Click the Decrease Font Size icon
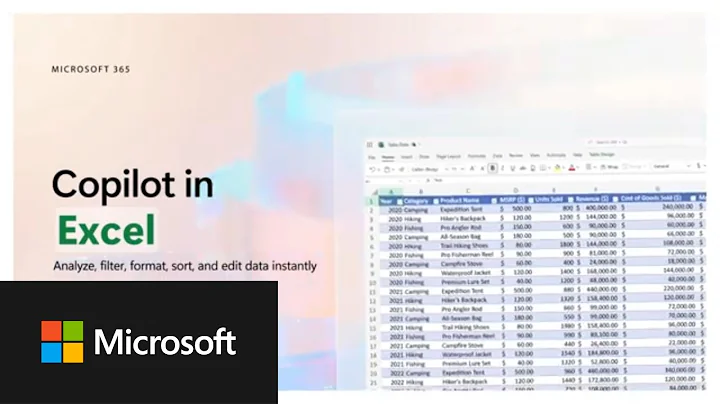720x404 pixels. (482, 169)
